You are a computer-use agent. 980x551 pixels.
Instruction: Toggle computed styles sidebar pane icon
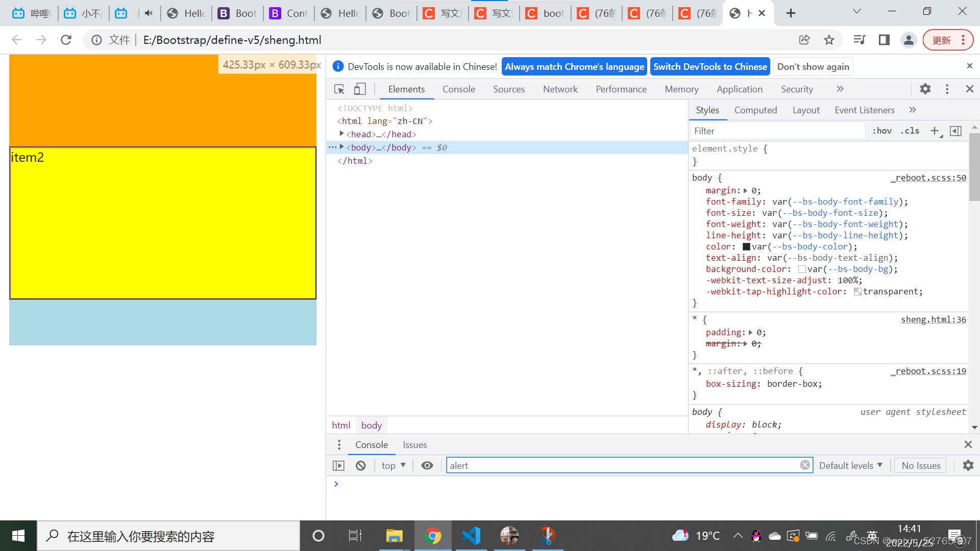[x=955, y=131]
